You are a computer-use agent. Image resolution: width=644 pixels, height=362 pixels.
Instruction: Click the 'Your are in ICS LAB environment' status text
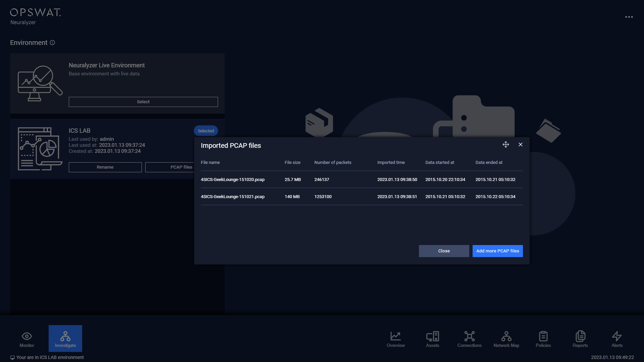click(x=50, y=358)
